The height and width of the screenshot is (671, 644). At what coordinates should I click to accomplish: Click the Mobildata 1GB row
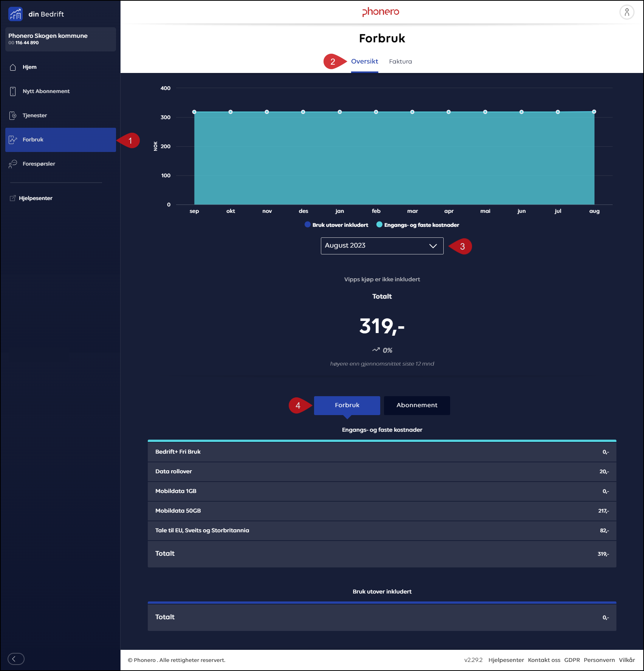pyautogui.click(x=382, y=491)
